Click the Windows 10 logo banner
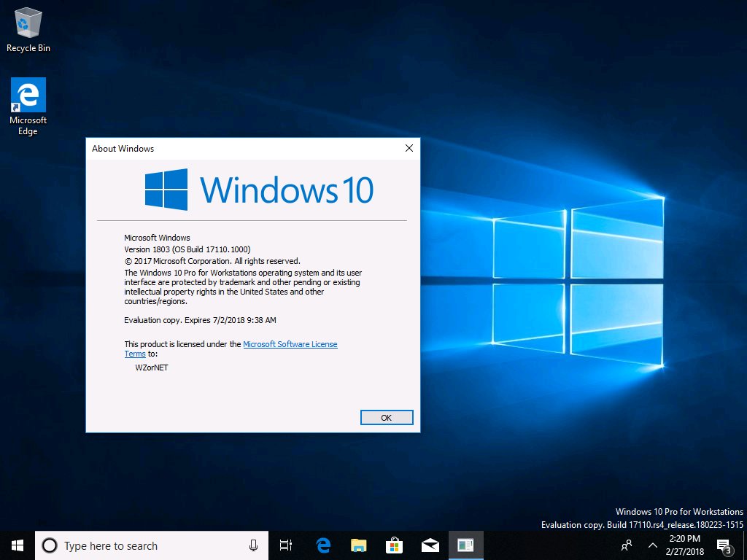This screenshot has height=560, width=747. tap(259, 190)
